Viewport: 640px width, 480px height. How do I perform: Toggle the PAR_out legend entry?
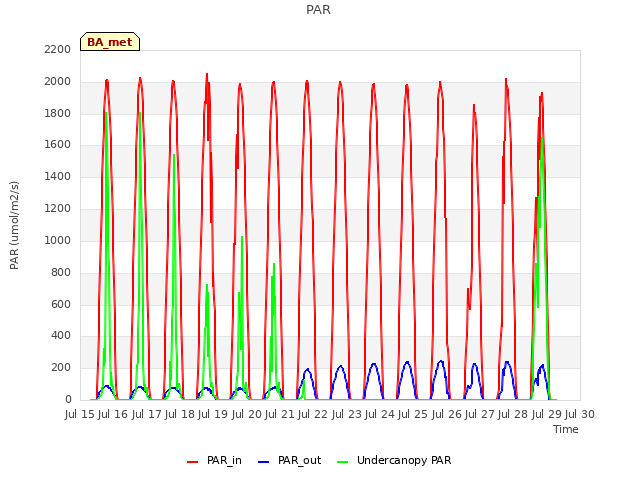pyautogui.click(x=289, y=460)
